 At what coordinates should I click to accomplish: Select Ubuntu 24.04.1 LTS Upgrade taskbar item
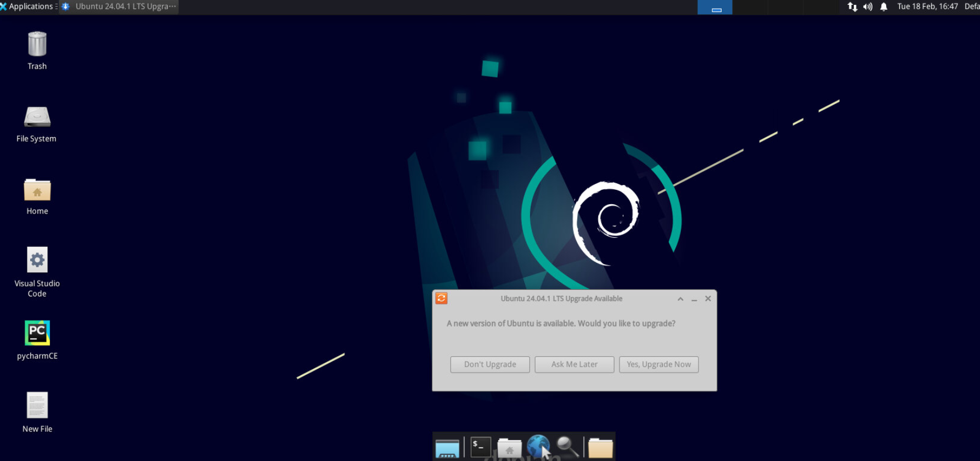coord(119,7)
